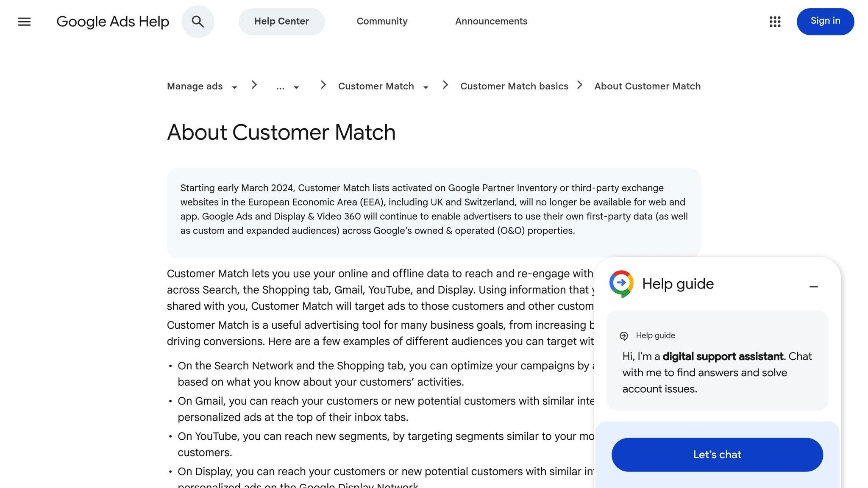
Task: Click the chevron separator after Manage ads
Action: tap(254, 85)
